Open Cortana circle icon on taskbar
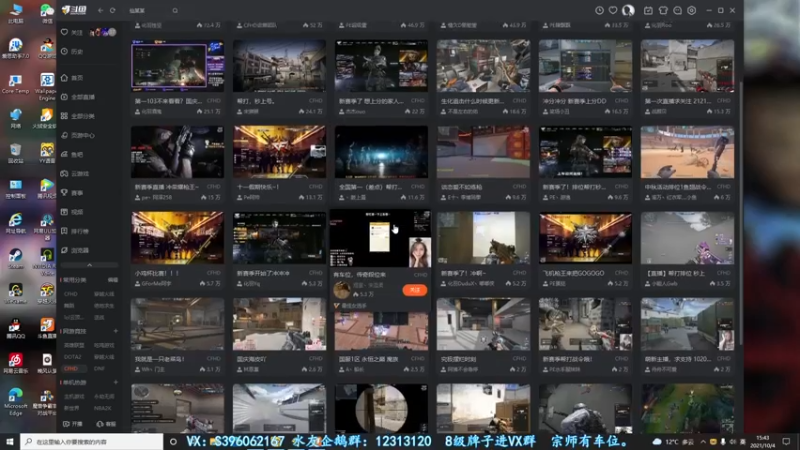Screen dimensions: 800x450 173,442
